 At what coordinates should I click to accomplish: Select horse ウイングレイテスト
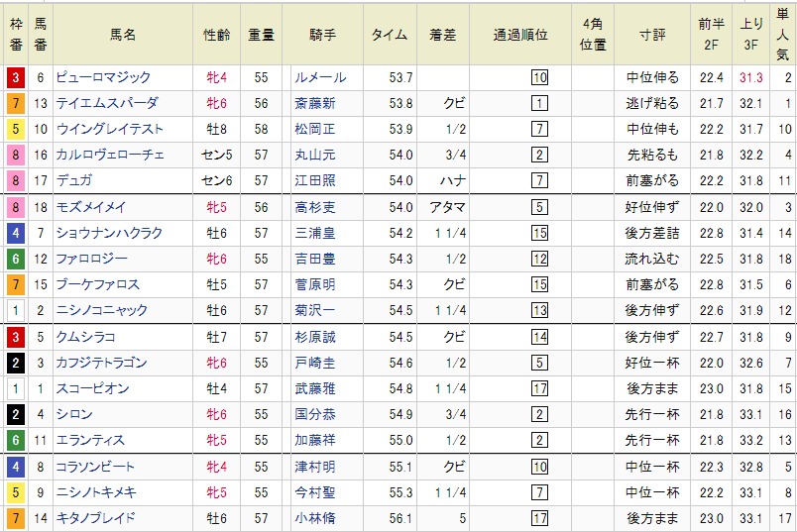[x=109, y=129]
